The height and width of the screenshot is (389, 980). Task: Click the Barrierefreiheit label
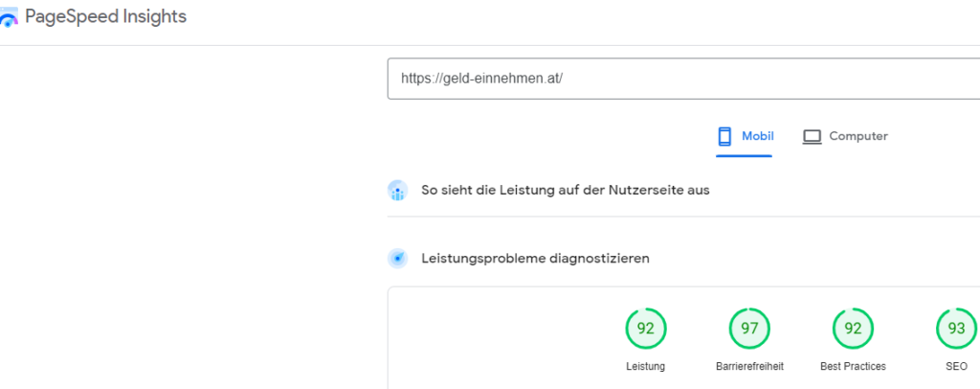coord(749,367)
